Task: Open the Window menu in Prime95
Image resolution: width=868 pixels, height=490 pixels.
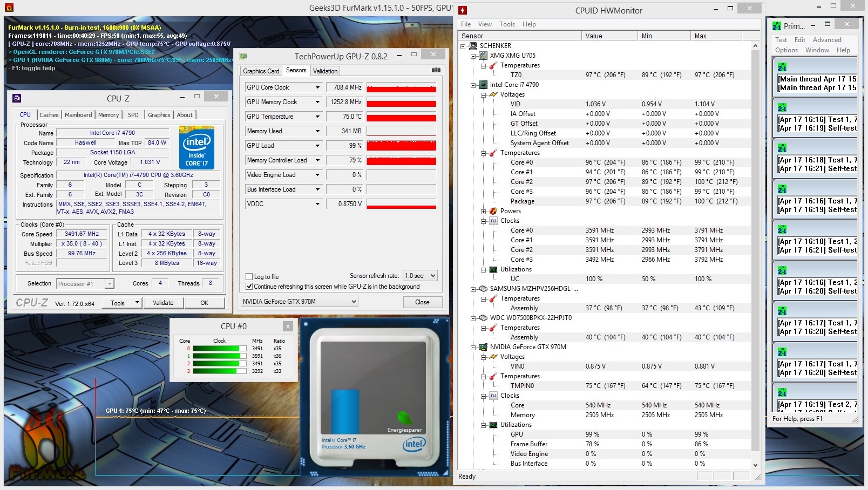Action: [817, 50]
